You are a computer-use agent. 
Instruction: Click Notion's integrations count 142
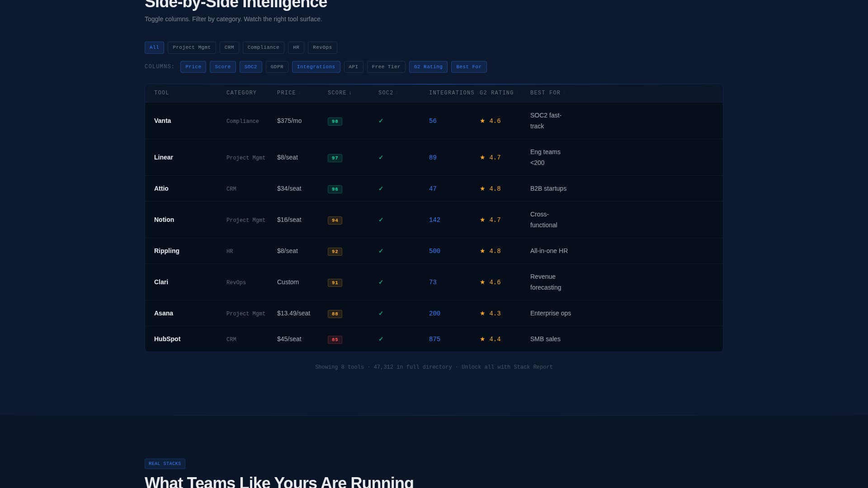(x=434, y=220)
